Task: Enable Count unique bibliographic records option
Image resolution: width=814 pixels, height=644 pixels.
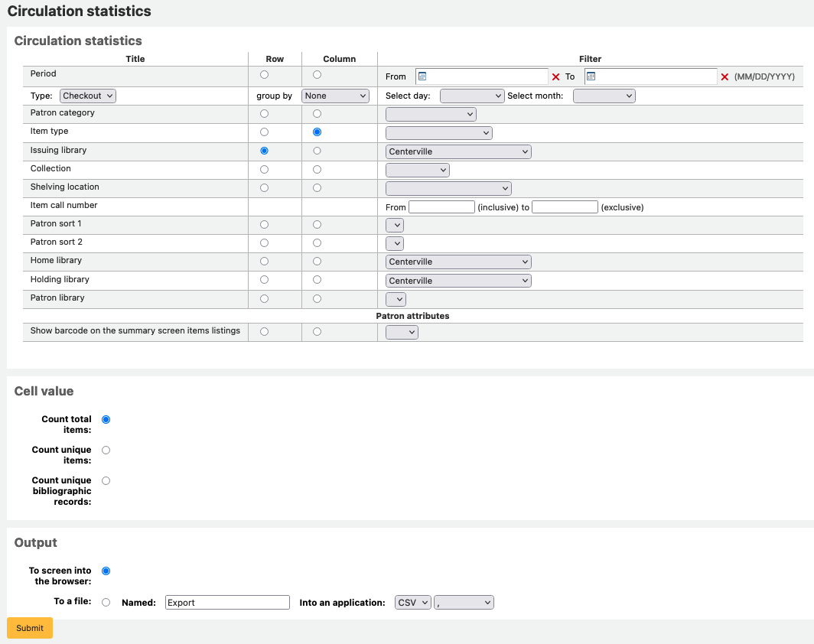Action: [106, 480]
